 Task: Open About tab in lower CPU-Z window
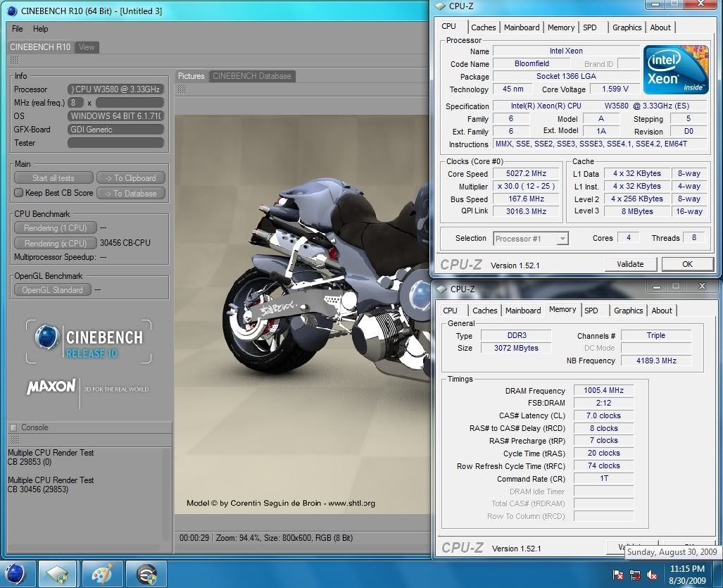click(662, 311)
